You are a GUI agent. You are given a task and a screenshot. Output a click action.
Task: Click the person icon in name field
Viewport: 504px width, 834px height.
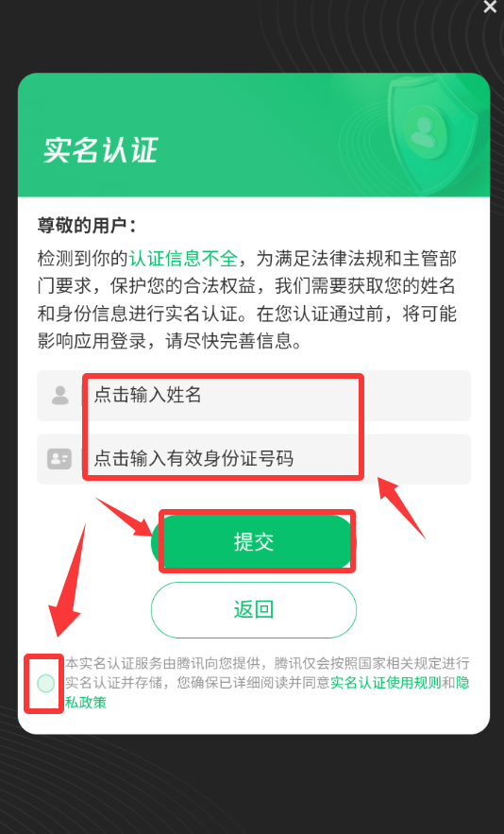(x=60, y=396)
